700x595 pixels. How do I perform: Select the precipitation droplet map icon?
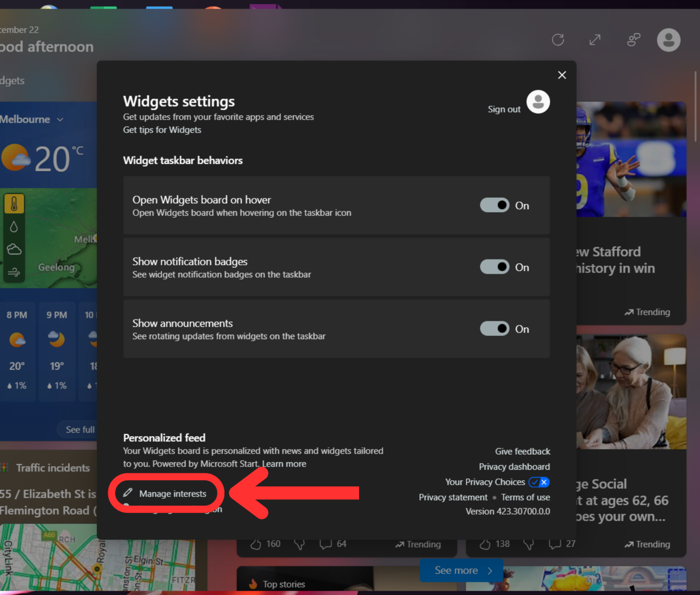point(14,227)
